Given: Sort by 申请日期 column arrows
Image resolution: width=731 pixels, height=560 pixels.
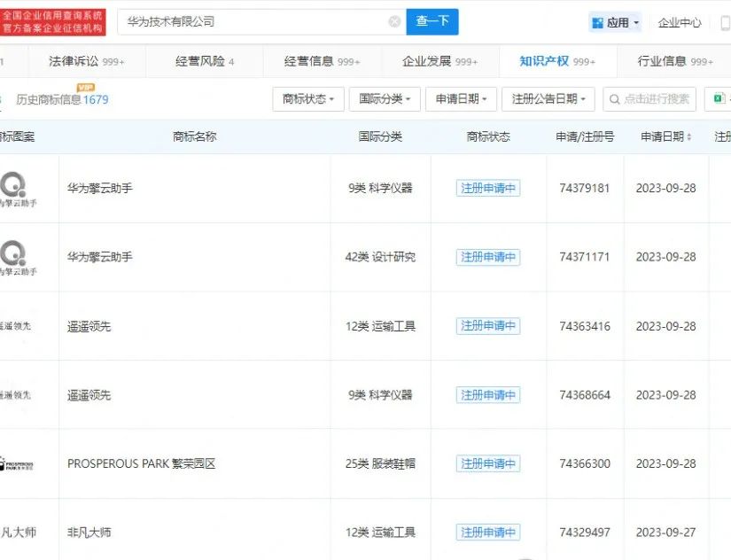Looking at the screenshot, I should point(689,136).
